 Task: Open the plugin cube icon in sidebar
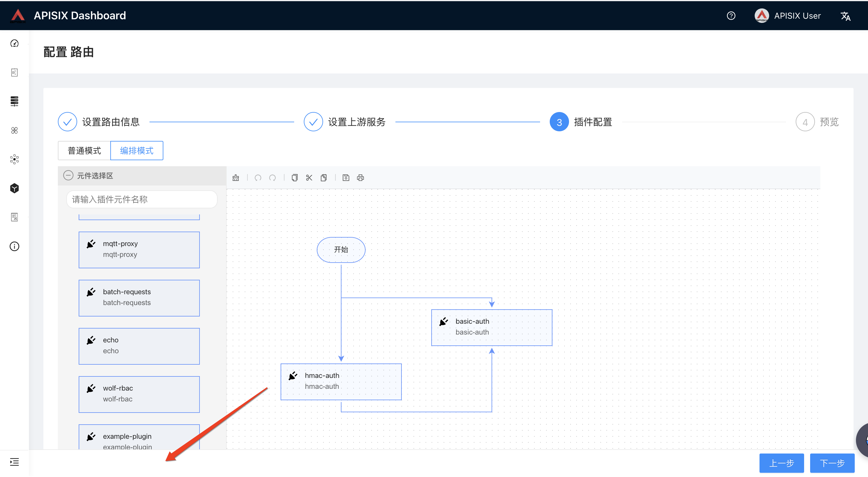[14, 188]
